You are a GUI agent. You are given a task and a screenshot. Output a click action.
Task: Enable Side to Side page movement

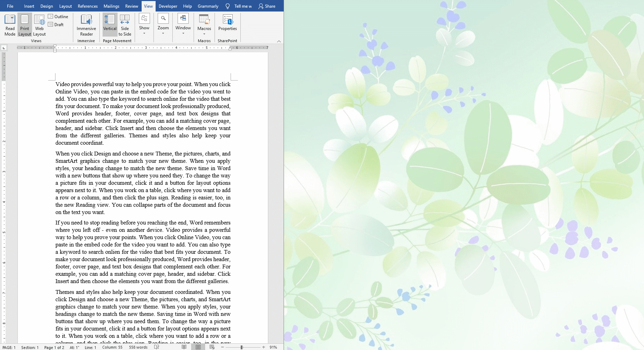click(x=125, y=25)
